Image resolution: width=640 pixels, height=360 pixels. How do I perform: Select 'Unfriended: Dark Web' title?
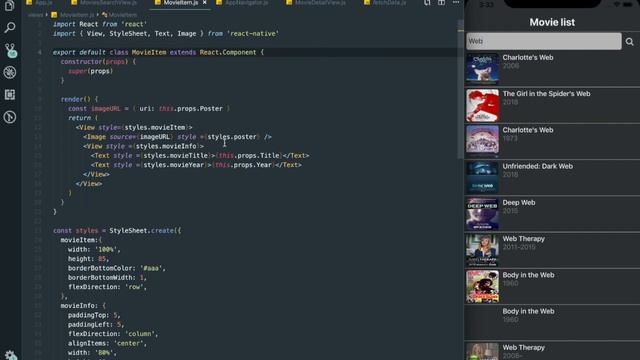(x=538, y=166)
